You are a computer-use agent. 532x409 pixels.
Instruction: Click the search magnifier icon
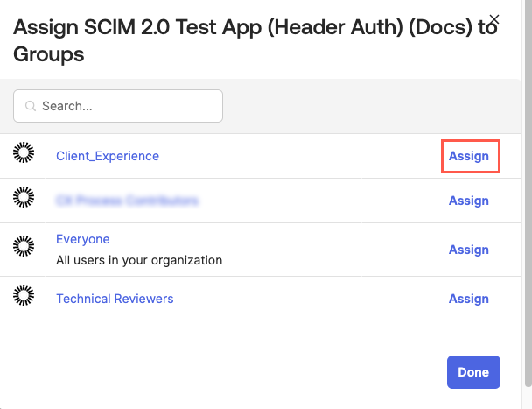pyautogui.click(x=31, y=106)
